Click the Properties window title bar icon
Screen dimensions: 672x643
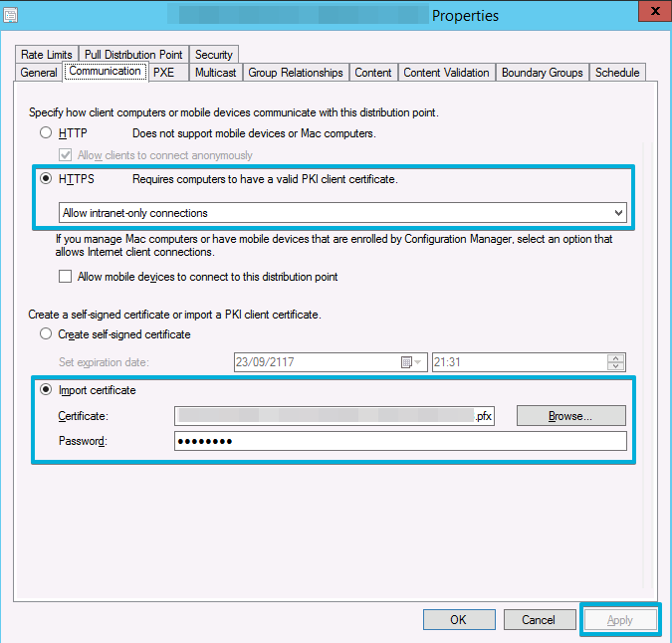click(10, 15)
